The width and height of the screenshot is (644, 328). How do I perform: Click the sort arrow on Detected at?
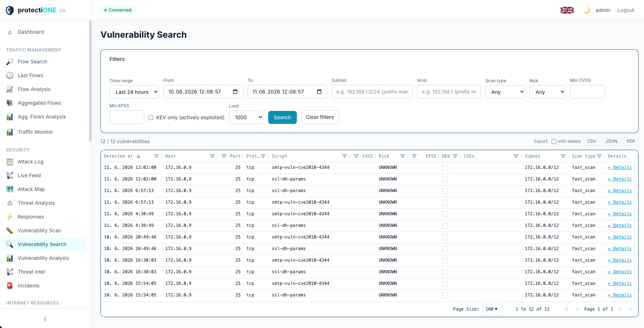[138, 156]
